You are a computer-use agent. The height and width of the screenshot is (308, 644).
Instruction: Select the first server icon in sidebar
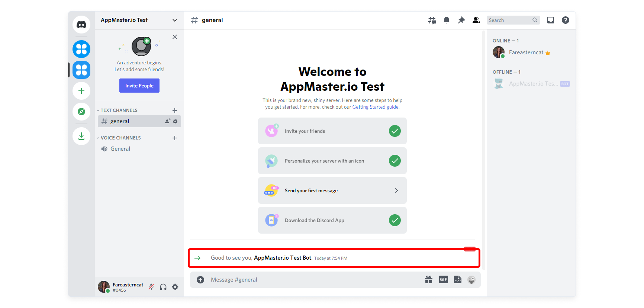pos(81,49)
